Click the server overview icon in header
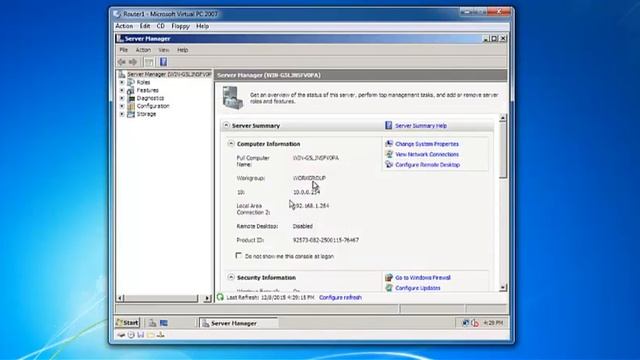The image size is (640, 360). pos(233,98)
